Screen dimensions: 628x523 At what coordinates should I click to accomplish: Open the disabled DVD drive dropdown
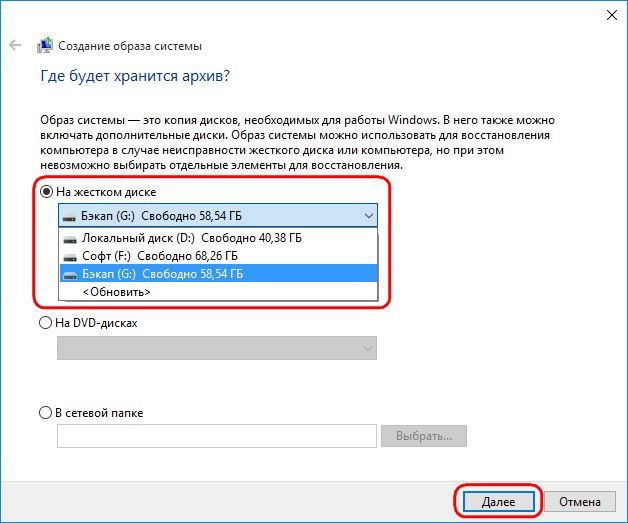click(217, 348)
